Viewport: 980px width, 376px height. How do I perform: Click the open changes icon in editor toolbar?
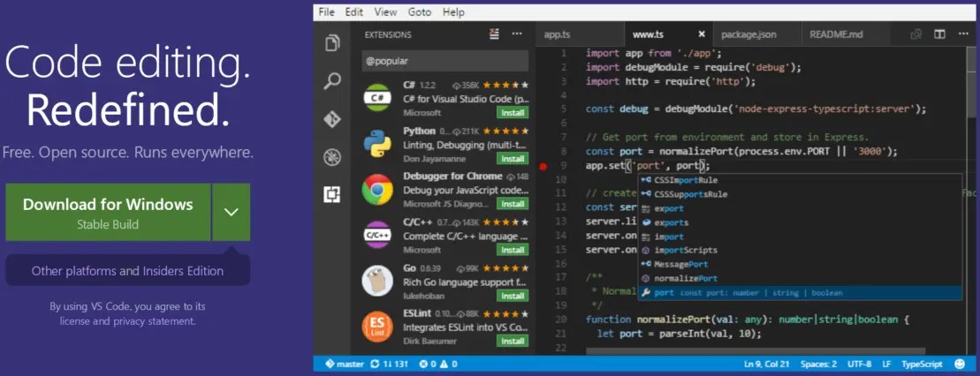tap(916, 34)
